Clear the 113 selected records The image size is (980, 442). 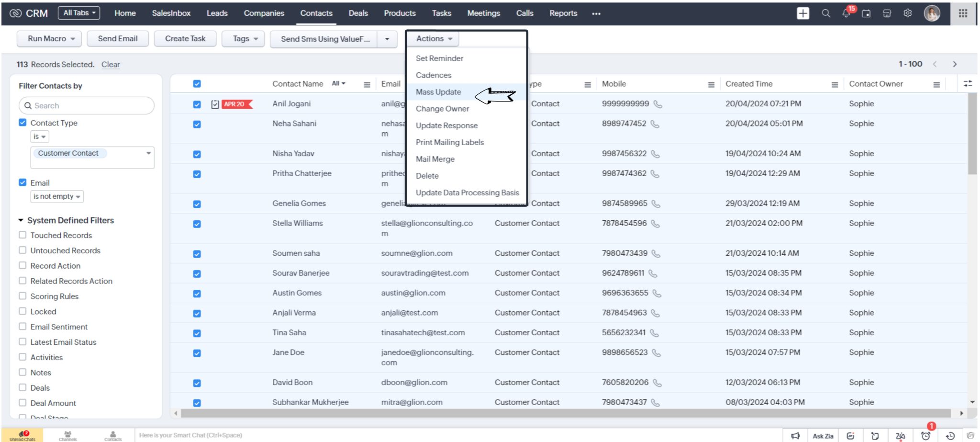tap(111, 64)
